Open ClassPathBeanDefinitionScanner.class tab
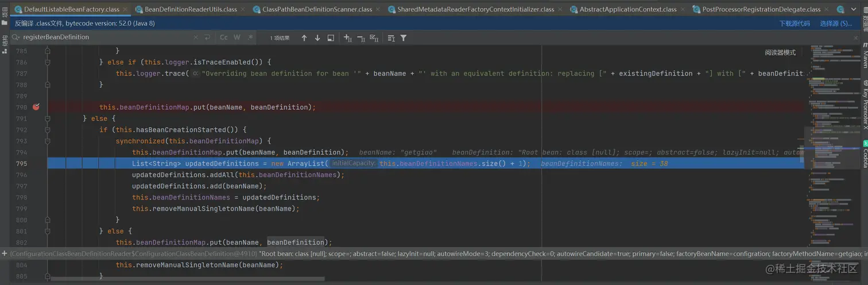 click(x=317, y=9)
